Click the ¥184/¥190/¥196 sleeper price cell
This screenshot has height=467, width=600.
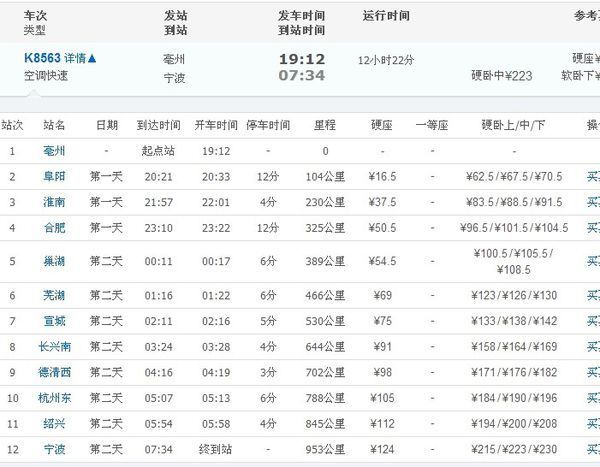pyautogui.click(x=514, y=398)
